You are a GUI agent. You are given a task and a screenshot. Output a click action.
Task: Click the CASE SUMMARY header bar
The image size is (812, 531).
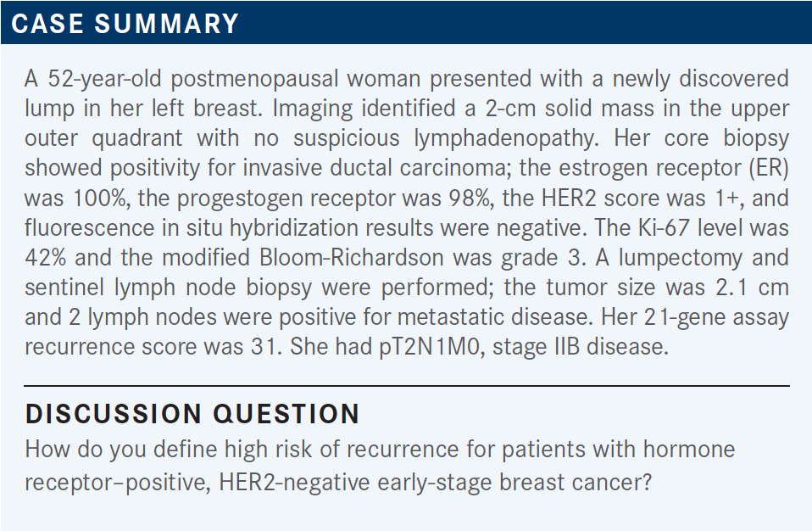coord(406,22)
